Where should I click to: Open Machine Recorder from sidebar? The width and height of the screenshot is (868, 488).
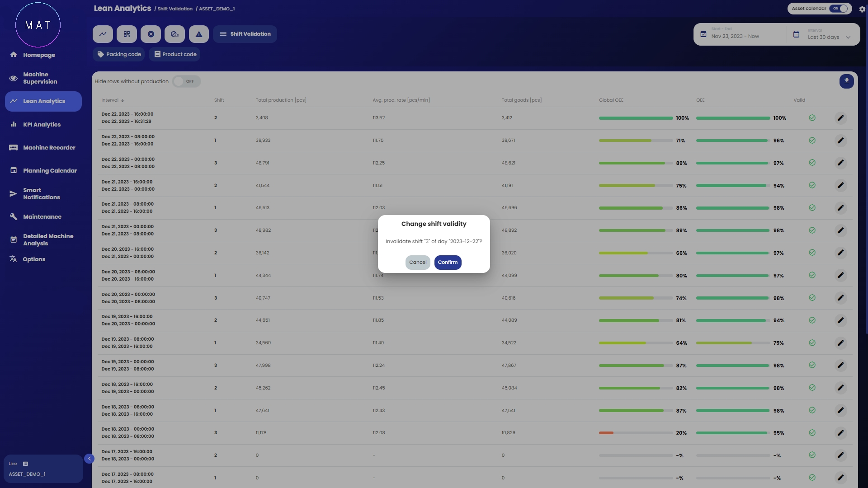[49, 148]
